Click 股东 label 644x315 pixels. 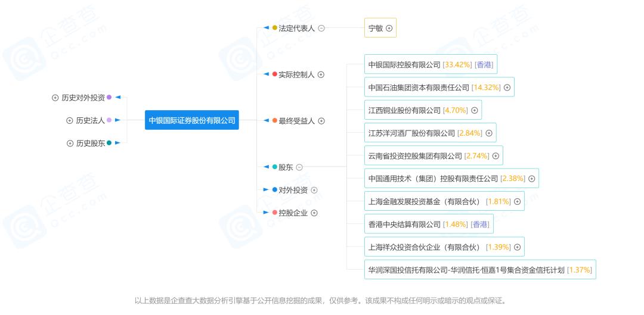tap(286, 167)
